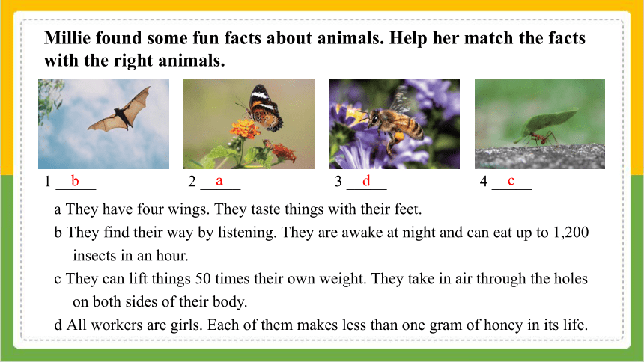
Task: Click the number 3 label under bee
Action: pyautogui.click(x=338, y=181)
